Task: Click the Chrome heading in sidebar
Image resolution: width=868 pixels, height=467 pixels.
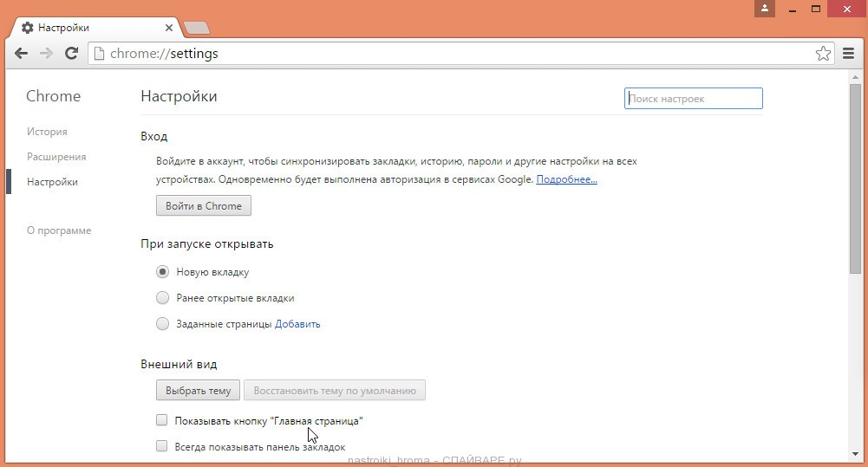Action: (53, 96)
